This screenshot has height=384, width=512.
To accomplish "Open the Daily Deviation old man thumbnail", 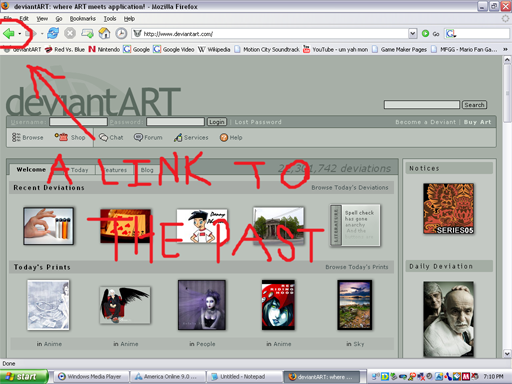I will click(x=448, y=319).
